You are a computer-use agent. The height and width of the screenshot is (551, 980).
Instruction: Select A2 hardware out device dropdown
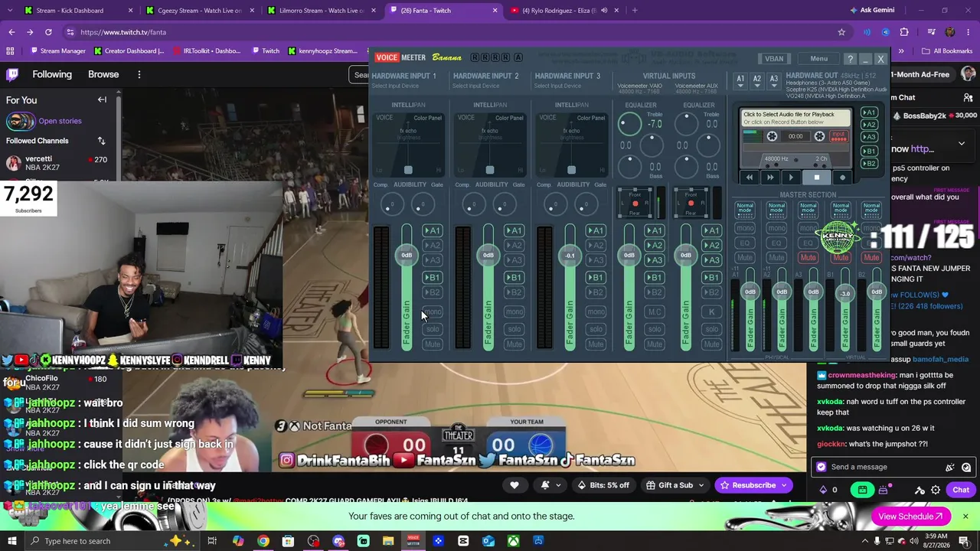[757, 80]
